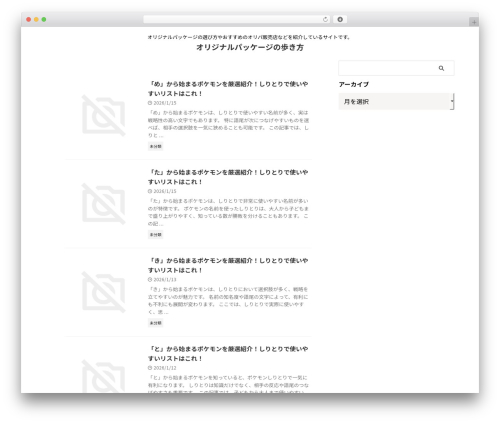The height and width of the screenshot is (423, 500).
Task: Click the reload icon in address bar
Action: [x=325, y=20]
